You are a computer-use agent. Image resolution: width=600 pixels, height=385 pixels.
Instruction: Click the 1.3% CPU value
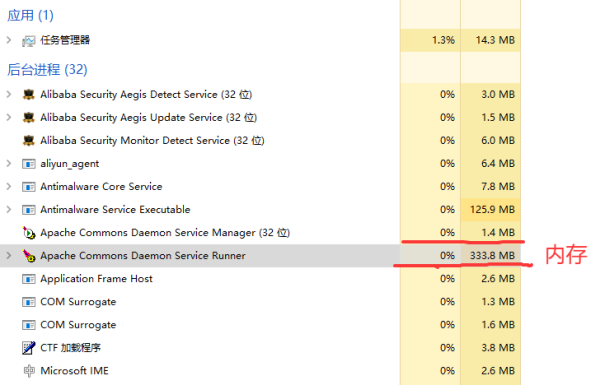(x=443, y=40)
